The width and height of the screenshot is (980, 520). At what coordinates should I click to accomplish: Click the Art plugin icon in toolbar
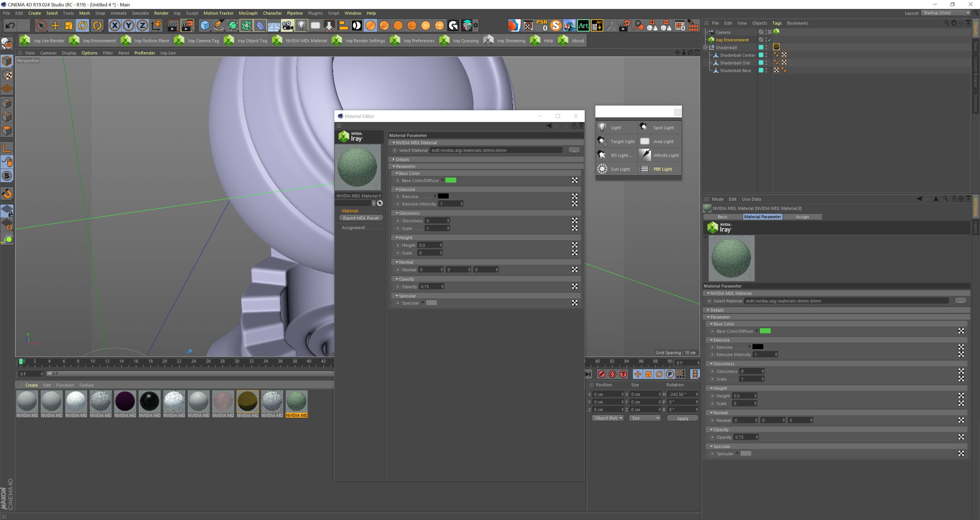pos(583,26)
